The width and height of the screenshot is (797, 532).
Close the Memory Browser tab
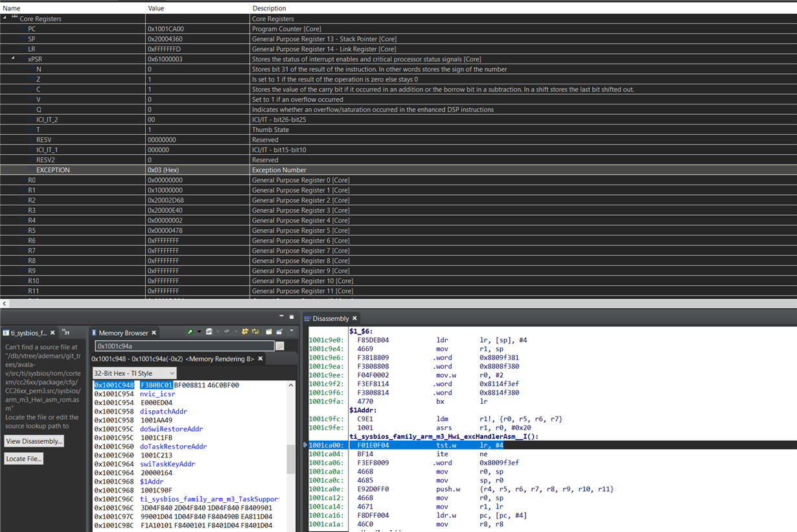(x=154, y=333)
